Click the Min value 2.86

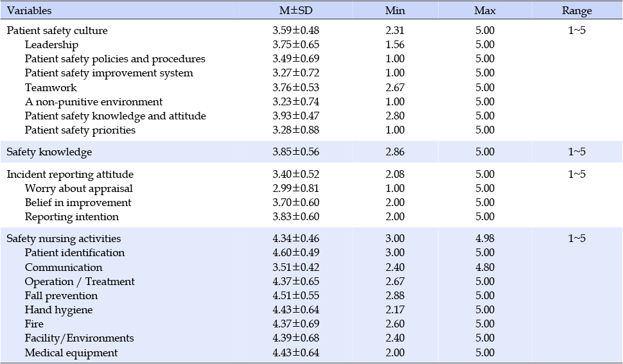[395, 152]
